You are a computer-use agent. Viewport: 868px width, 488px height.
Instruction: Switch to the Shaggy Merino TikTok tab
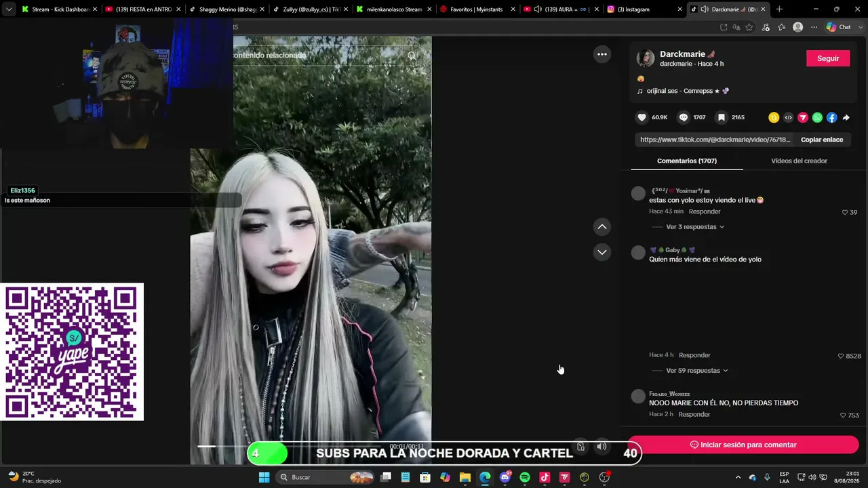point(226,9)
